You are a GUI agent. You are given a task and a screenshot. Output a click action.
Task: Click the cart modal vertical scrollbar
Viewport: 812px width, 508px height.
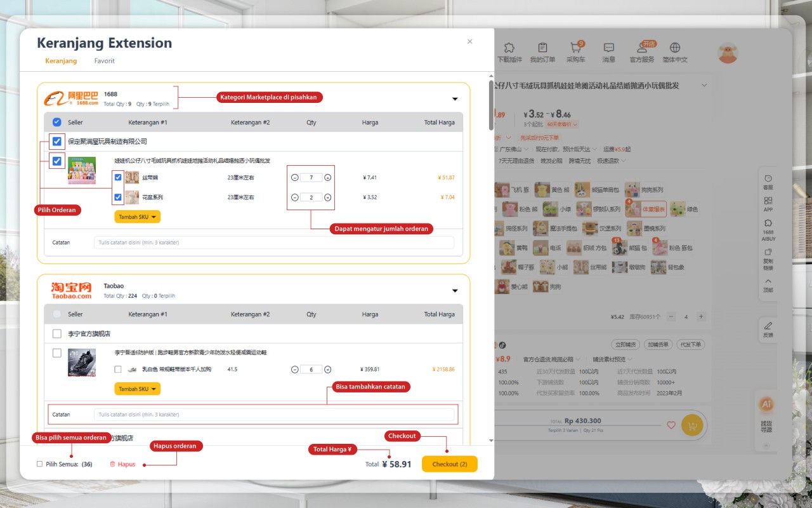492,104
